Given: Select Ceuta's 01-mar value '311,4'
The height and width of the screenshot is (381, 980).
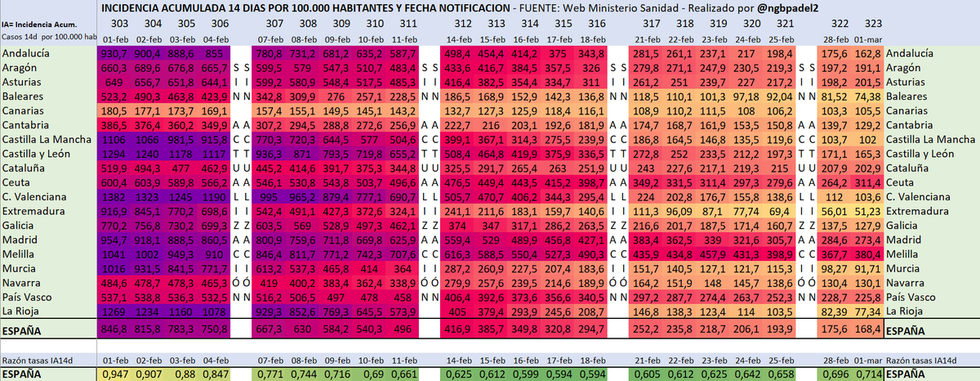Looking at the screenshot, I should click(x=866, y=182).
